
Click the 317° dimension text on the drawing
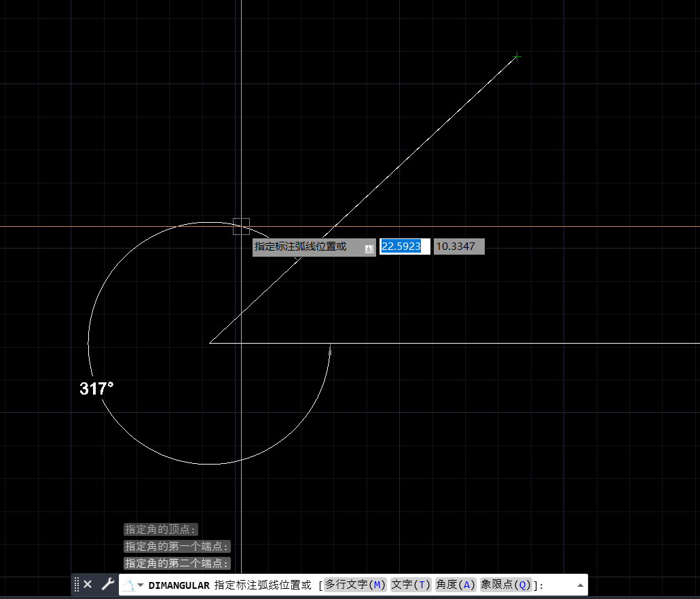pos(96,388)
